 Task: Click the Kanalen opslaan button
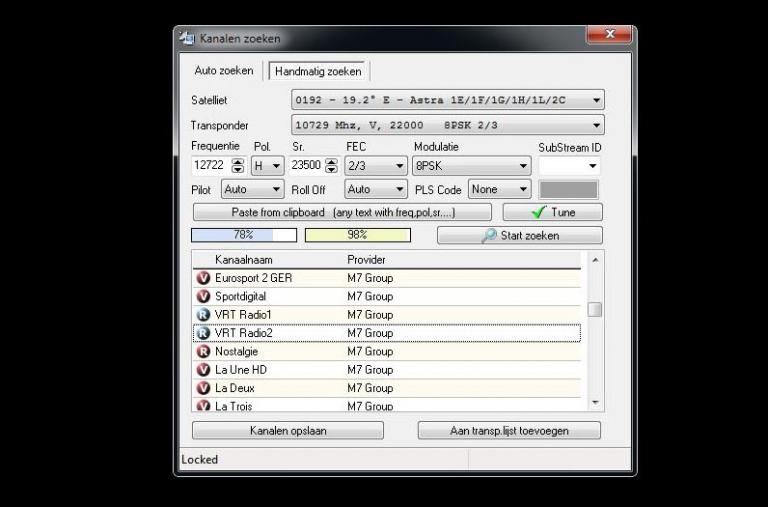287,431
